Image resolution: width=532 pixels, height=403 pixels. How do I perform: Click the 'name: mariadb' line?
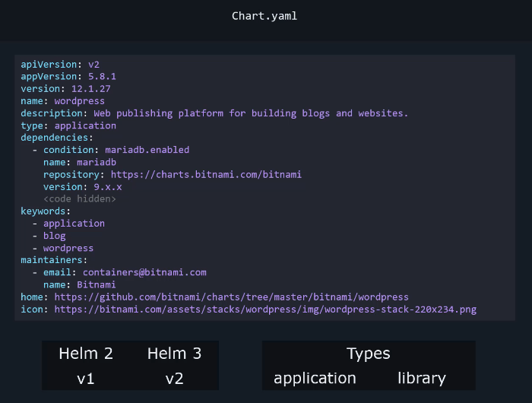(80, 162)
